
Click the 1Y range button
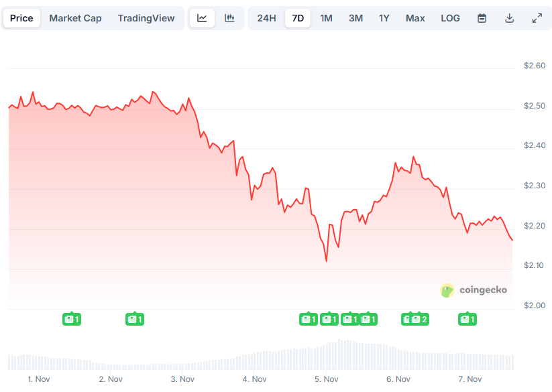pyautogui.click(x=384, y=18)
